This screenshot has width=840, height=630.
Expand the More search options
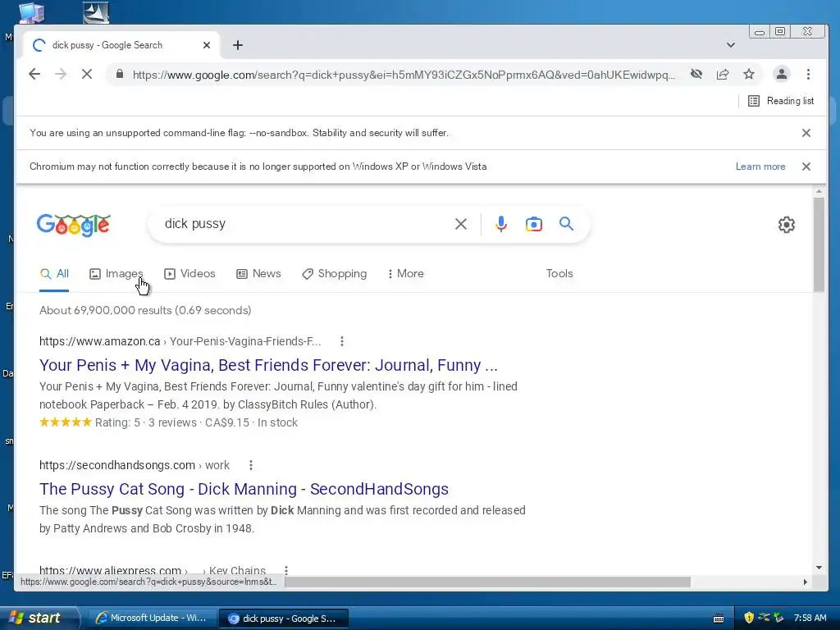click(x=405, y=274)
